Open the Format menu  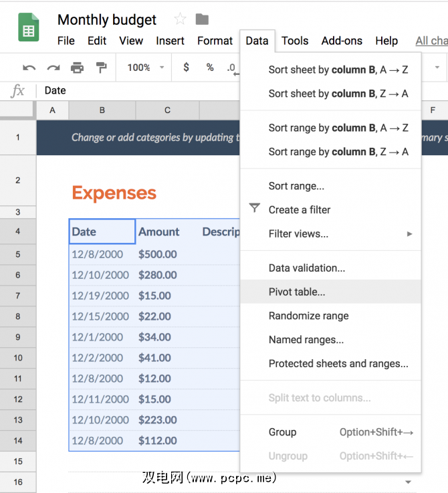pos(215,41)
